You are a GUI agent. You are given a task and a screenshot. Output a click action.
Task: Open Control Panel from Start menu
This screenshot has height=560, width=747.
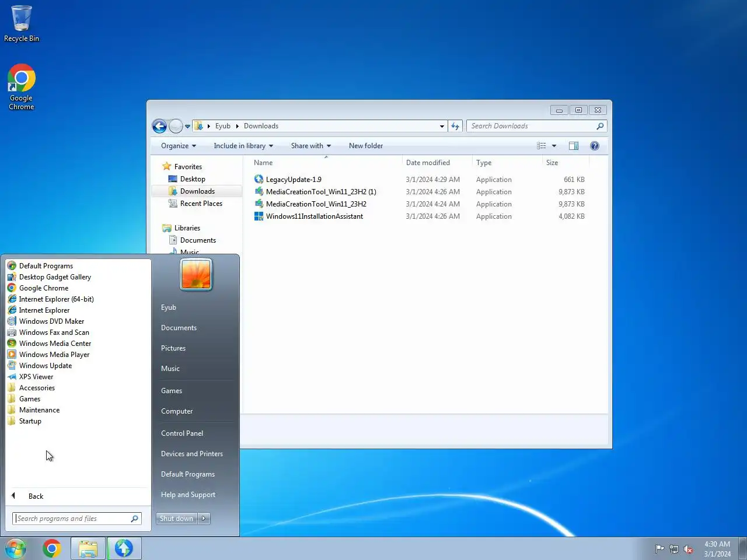click(182, 433)
